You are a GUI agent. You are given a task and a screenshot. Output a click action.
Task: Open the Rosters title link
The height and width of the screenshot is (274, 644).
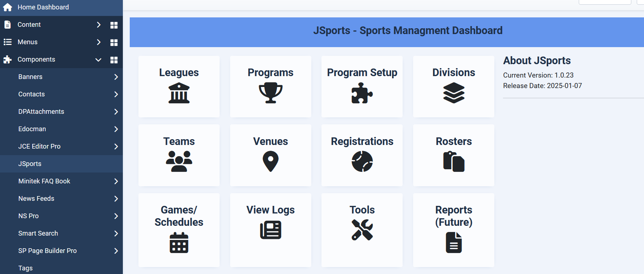click(454, 141)
